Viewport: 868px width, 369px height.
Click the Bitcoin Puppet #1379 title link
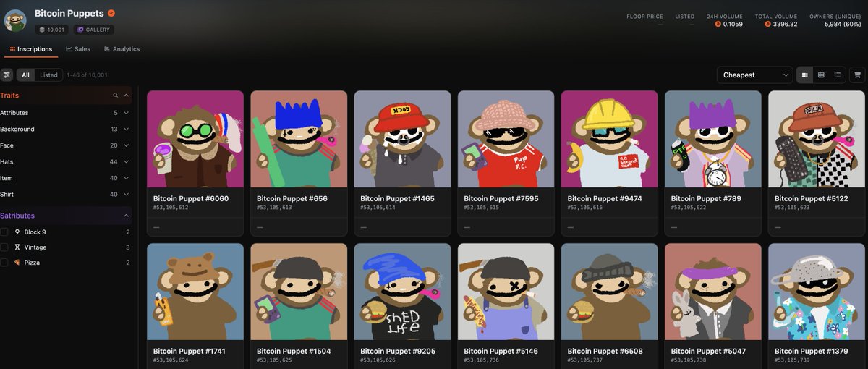coord(810,351)
